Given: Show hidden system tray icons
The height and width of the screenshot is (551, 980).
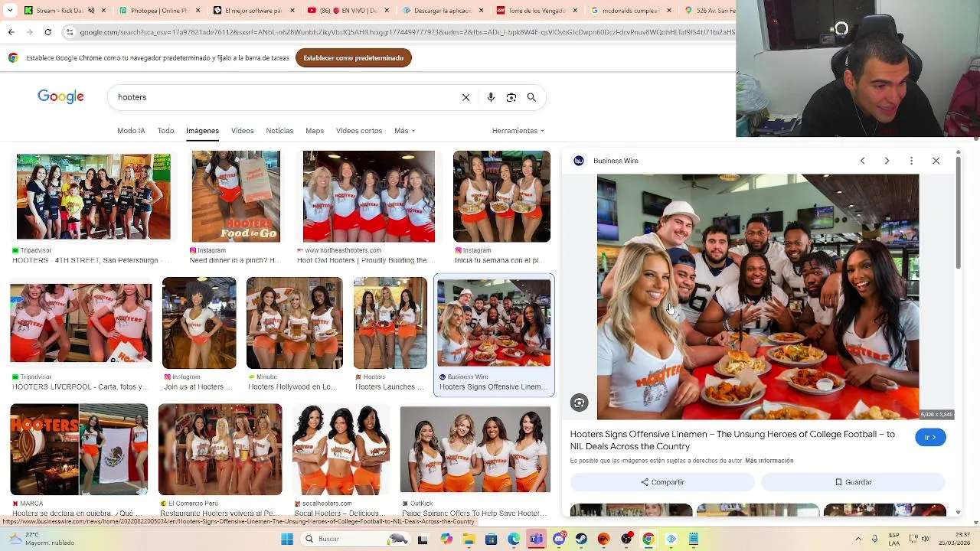Looking at the screenshot, I should click(x=858, y=539).
